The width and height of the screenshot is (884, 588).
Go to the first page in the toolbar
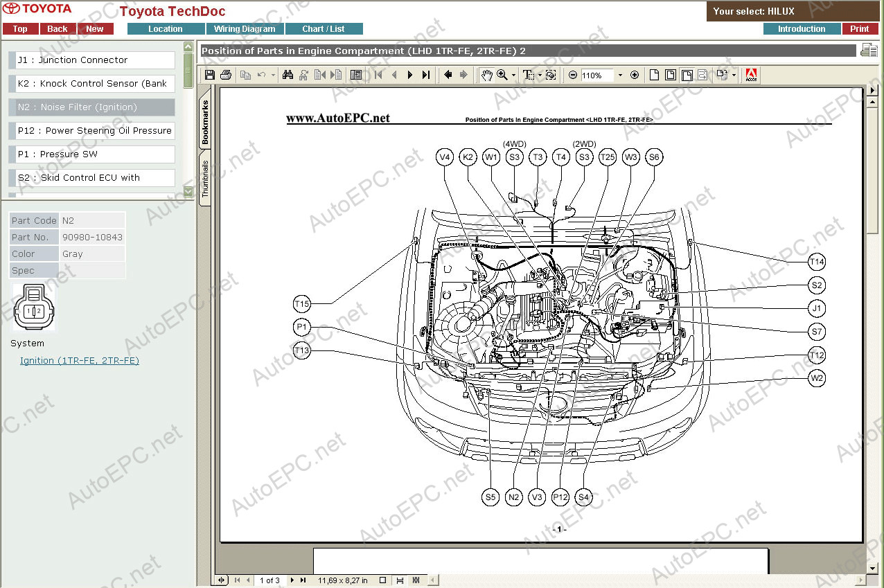(x=378, y=75)
